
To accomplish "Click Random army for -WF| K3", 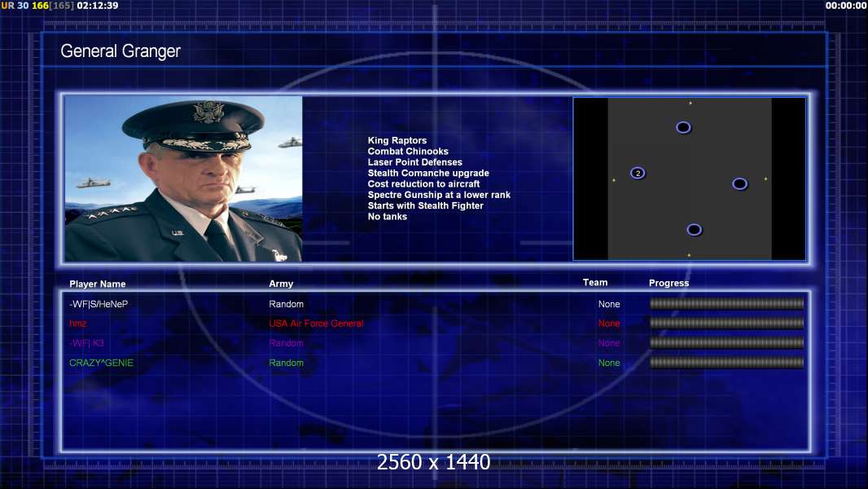I will 286,343.
